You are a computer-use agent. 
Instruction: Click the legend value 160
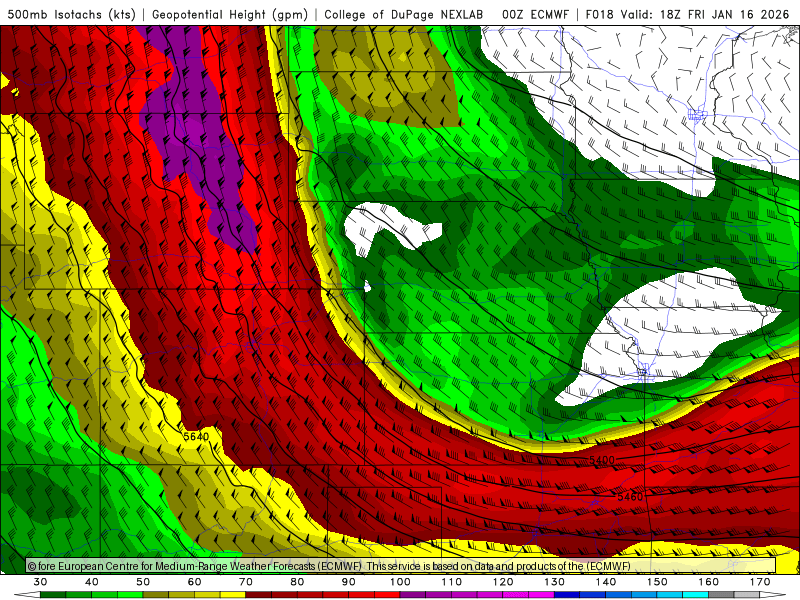tap(709, 582)
